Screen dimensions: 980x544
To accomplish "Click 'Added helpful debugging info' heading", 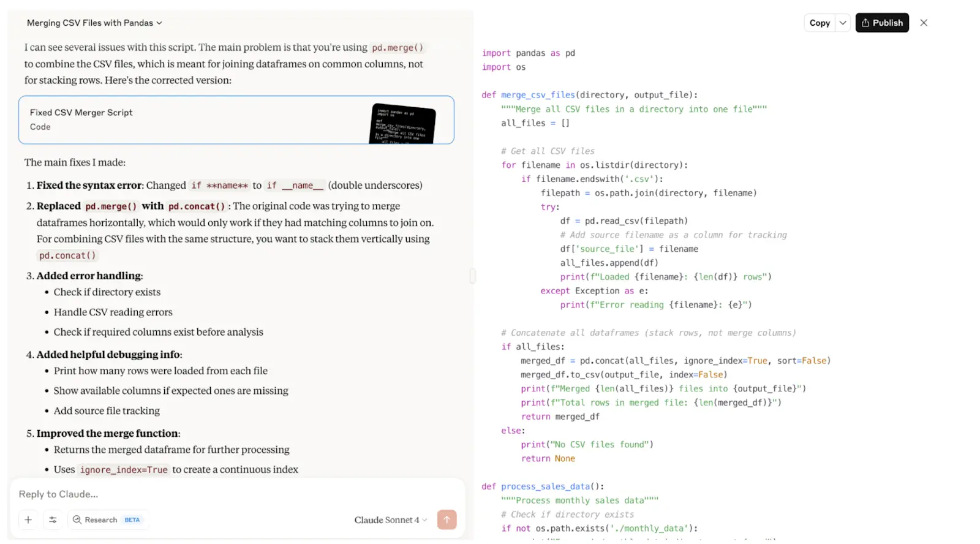I will tap(108, 354).
